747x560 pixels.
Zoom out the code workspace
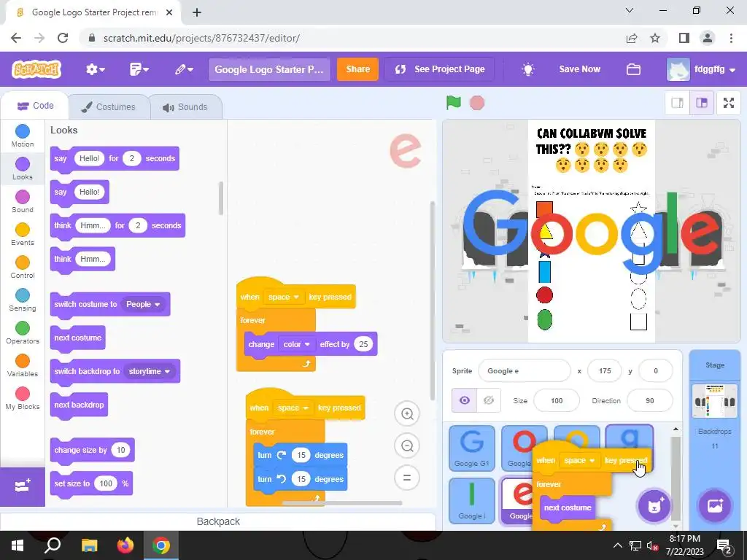tap(407, 446)
